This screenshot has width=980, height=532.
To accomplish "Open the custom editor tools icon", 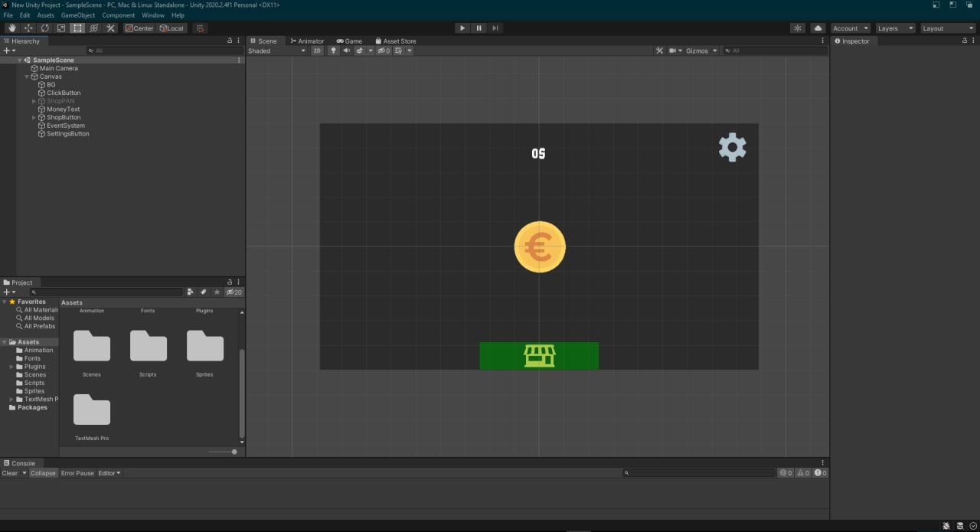I will coord(111,28).
